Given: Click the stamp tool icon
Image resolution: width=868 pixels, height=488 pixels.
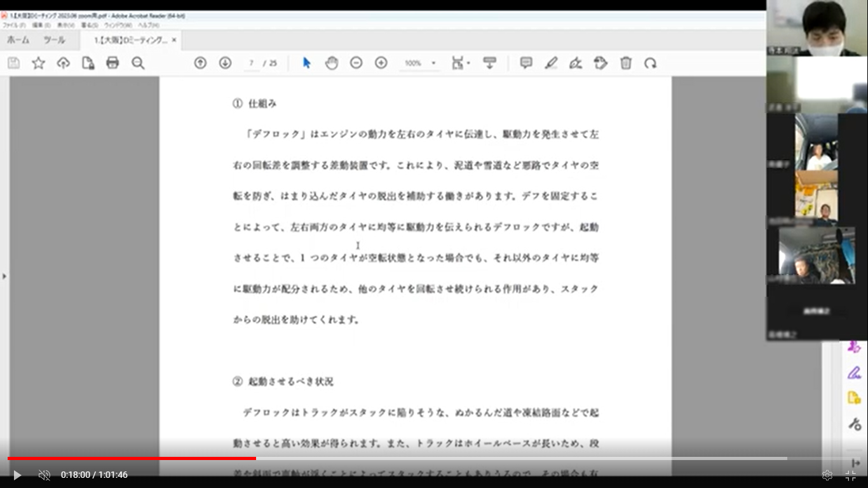Looking at the screenshot, I should [x=600, y=63].
